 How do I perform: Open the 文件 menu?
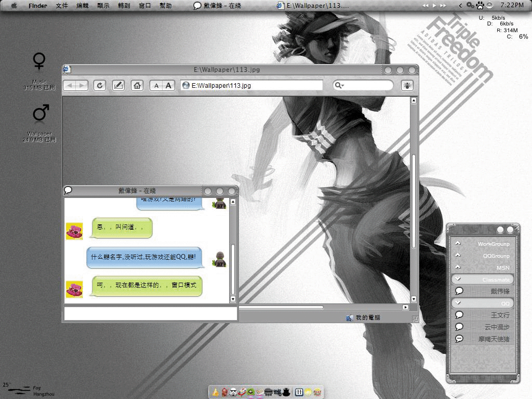62,6
